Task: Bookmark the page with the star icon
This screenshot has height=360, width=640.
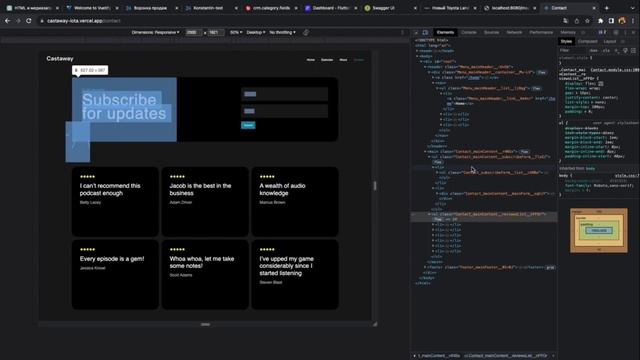Action: (x=587, y=21)
